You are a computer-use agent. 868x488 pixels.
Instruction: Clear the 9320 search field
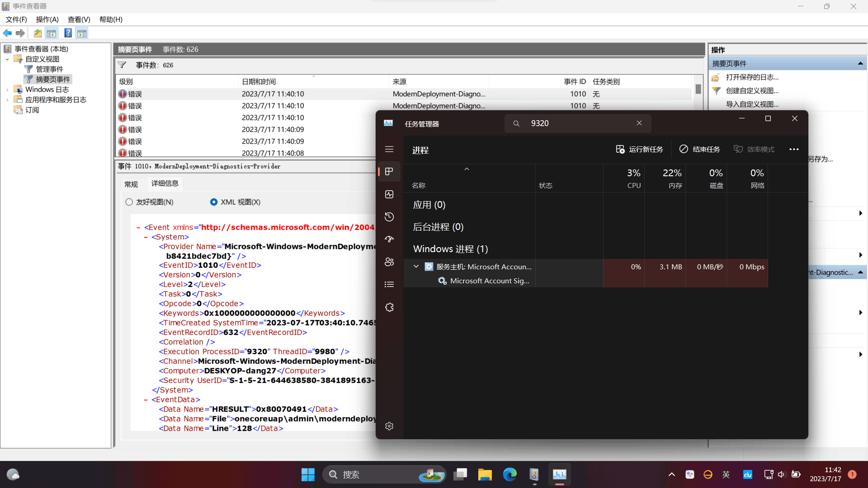click(639, 123)
